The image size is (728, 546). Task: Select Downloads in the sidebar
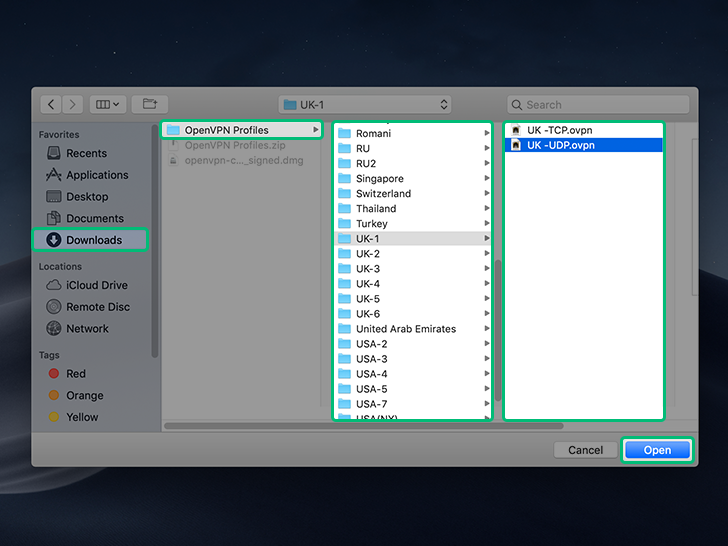click(90, 240)
